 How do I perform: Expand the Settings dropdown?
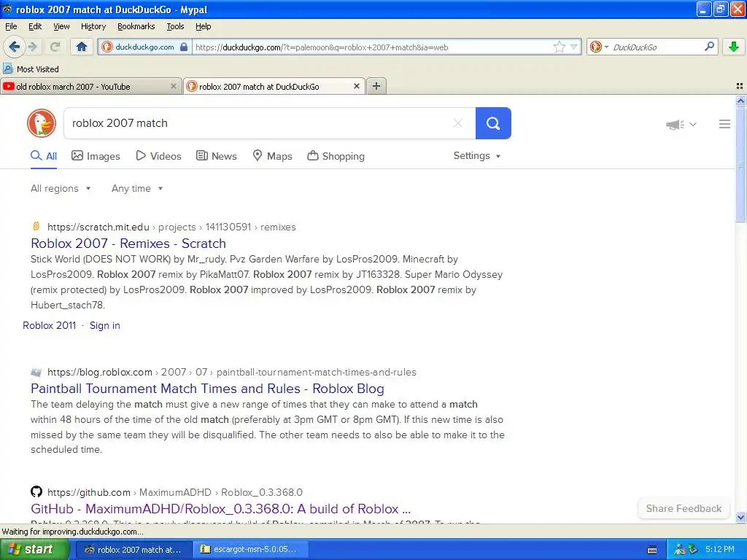coord(477,156)
